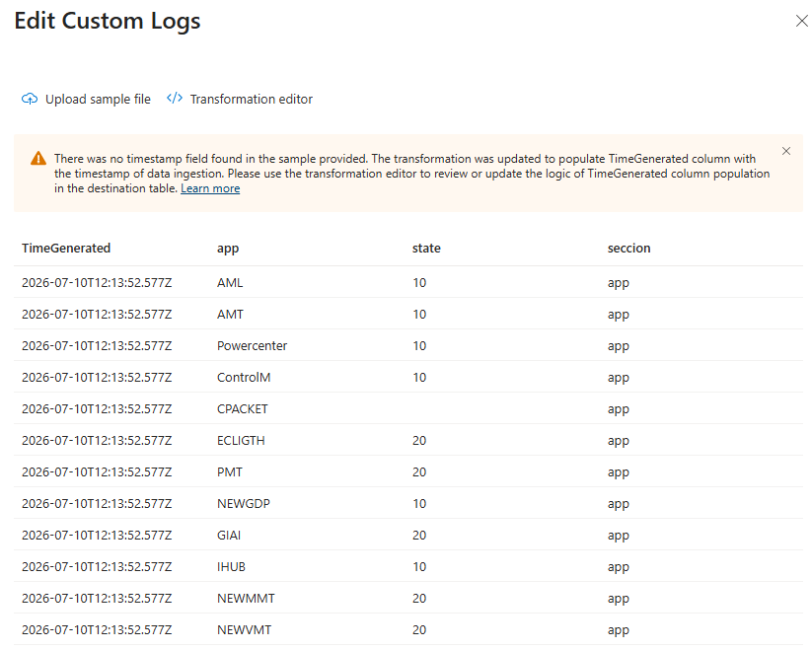Click the seccion column header
This screenshot has height=650, width=812.
coord(628,248)
